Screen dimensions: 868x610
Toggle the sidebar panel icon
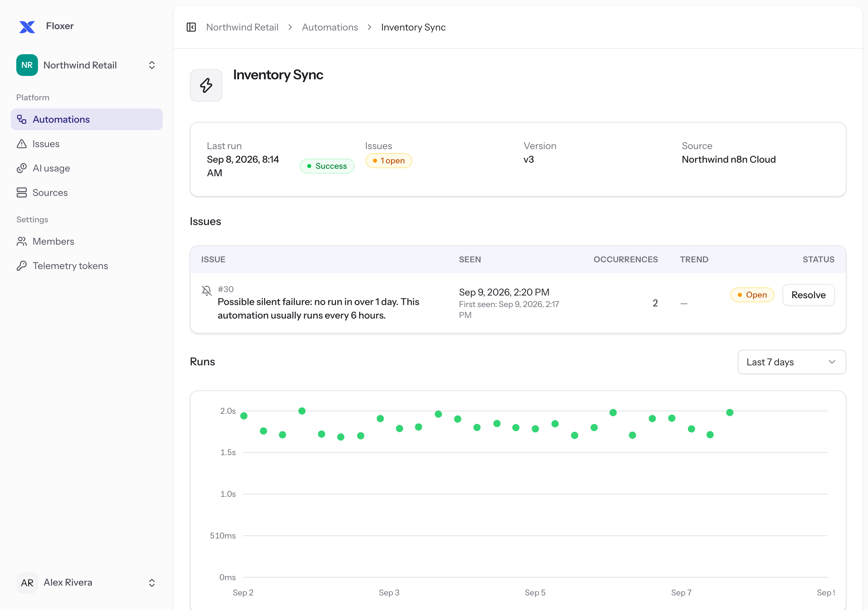tap(191, 27)
